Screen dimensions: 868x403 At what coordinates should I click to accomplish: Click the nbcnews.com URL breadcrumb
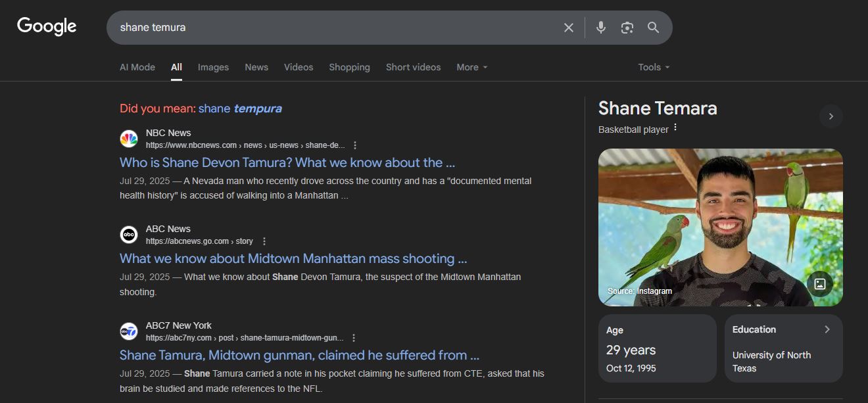tap(245, 145)
